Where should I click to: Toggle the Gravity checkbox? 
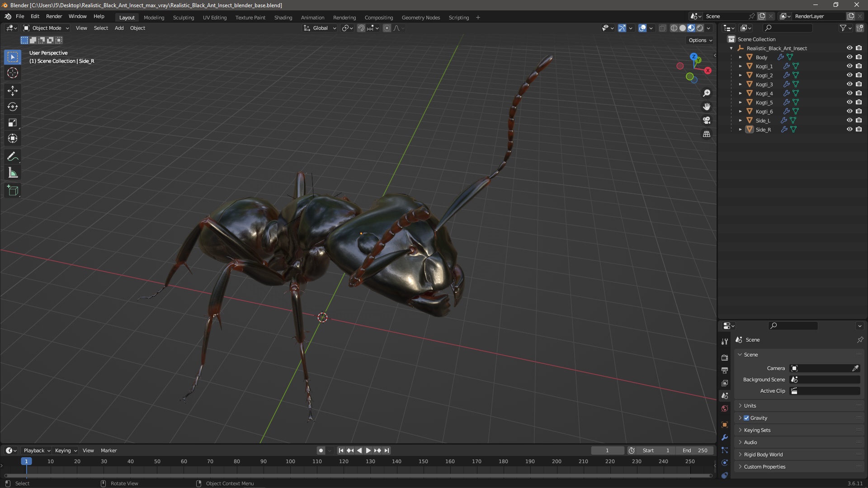[746, 418]
